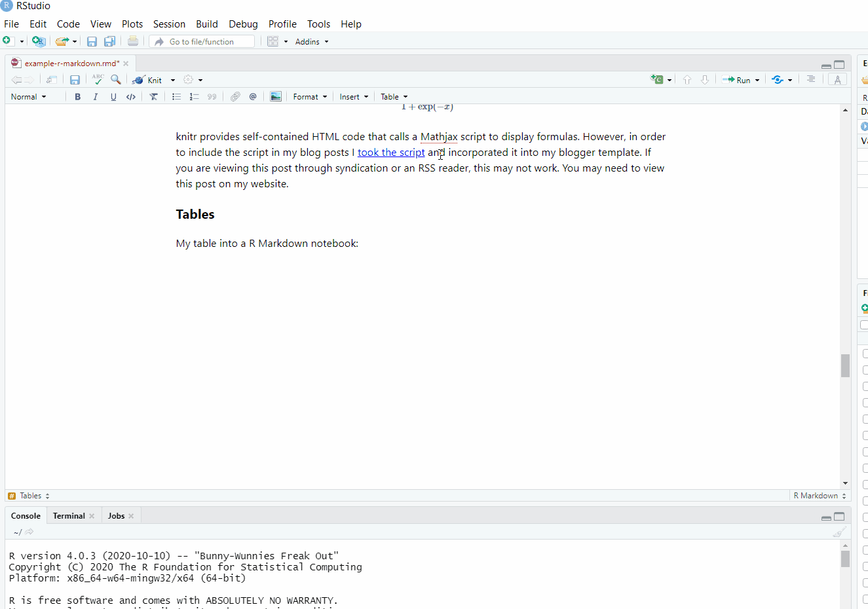This screenshot has height=609, width=868.
Task: Expand the recent files dropdown arrow
Action: pyautogui.click(x=75, y=42)
